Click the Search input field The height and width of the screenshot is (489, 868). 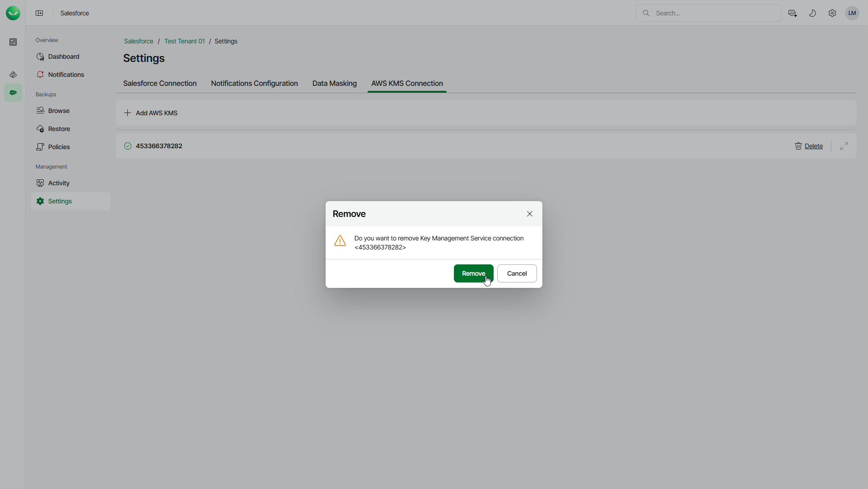pos(714,13)
